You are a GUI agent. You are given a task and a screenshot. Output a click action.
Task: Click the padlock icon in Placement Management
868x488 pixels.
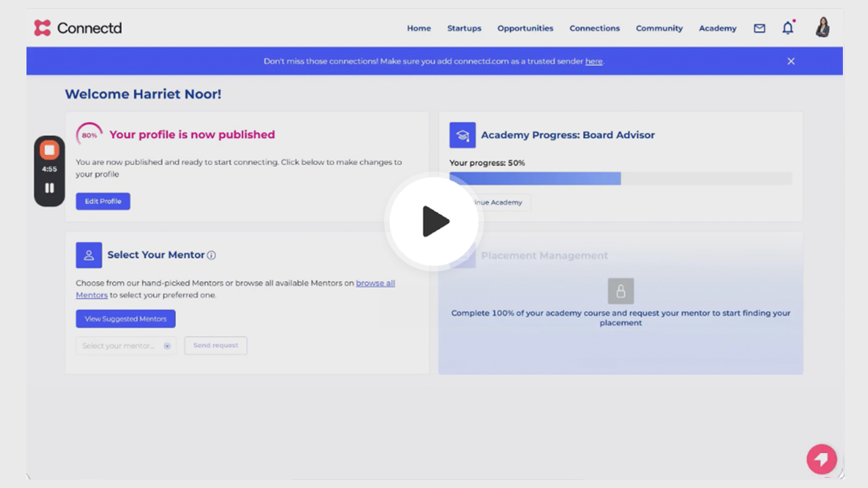620,291
